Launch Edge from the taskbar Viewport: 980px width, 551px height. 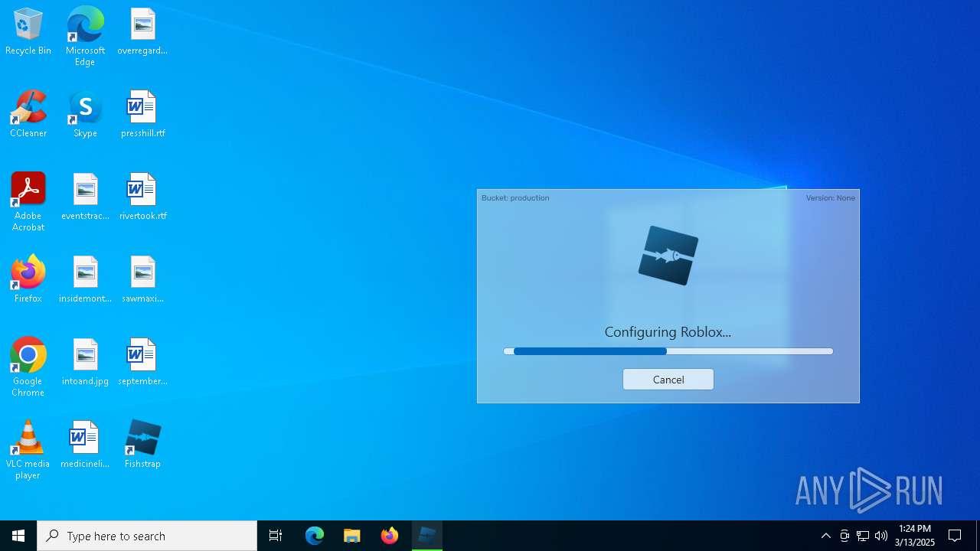(x=315, y=536)
